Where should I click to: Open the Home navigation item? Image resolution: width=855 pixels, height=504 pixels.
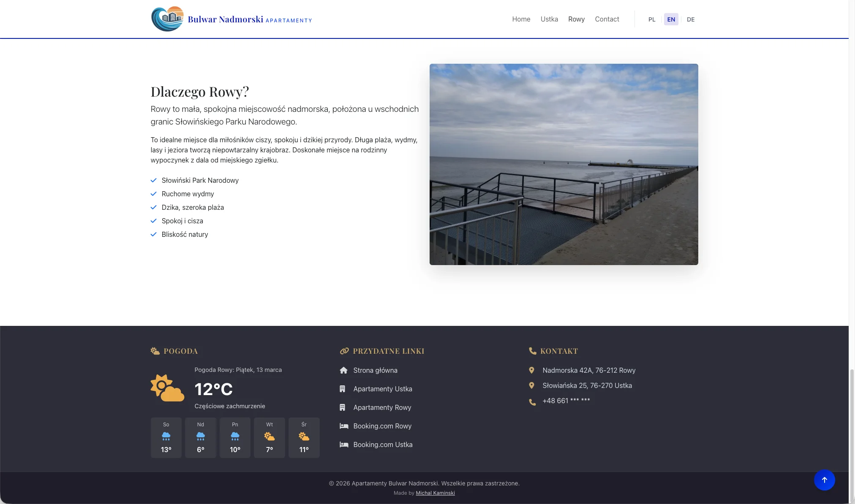(521, 19)
